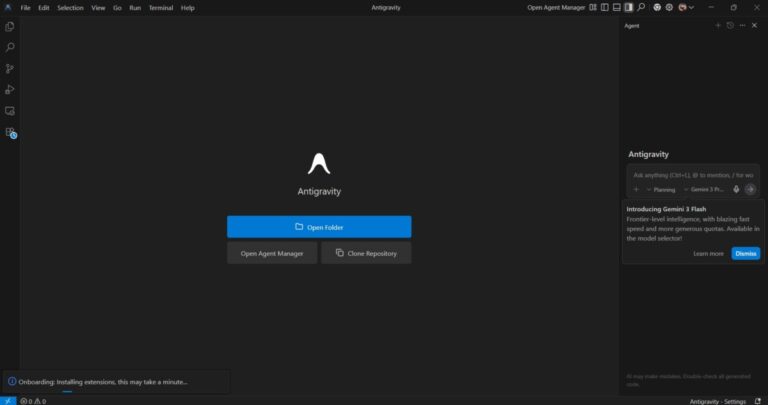Open the View menu
The width and height of the screenshot is (768, 405).
tap(98, 8)
